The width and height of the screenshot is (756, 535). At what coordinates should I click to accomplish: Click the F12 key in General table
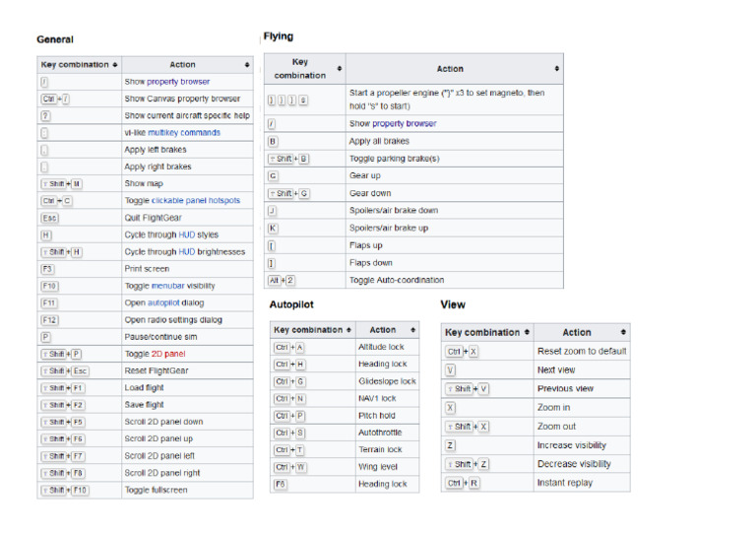coord(49,320)
